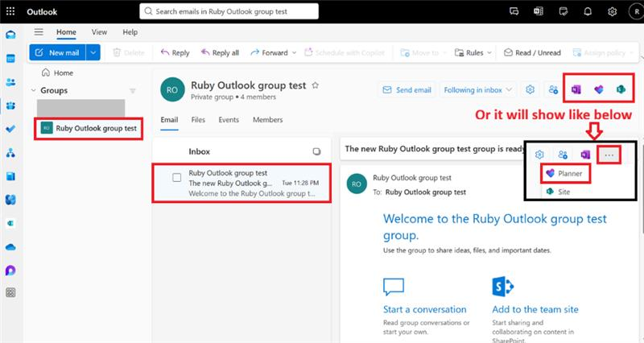Click Reply button

coord(175,53)
